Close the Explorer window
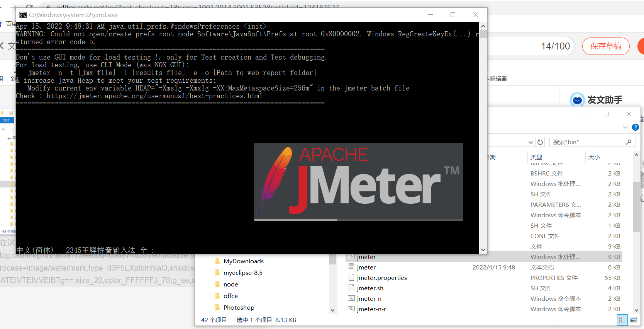This screenshot has height=329, width=644. 629,114
